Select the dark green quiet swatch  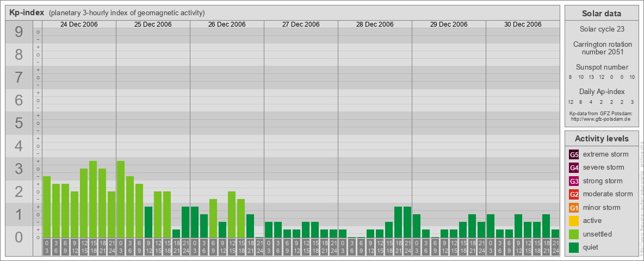coord(574,247)
